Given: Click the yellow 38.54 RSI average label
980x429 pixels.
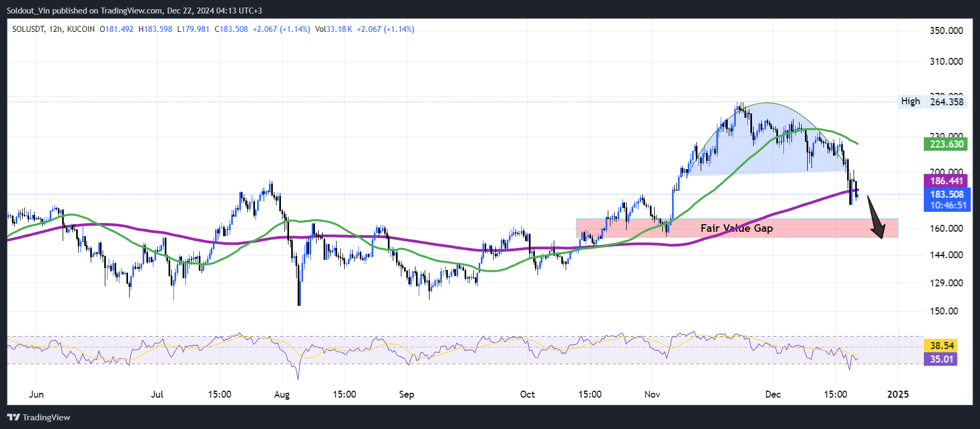Looking at the screenshot, I should tap(942, 345).
